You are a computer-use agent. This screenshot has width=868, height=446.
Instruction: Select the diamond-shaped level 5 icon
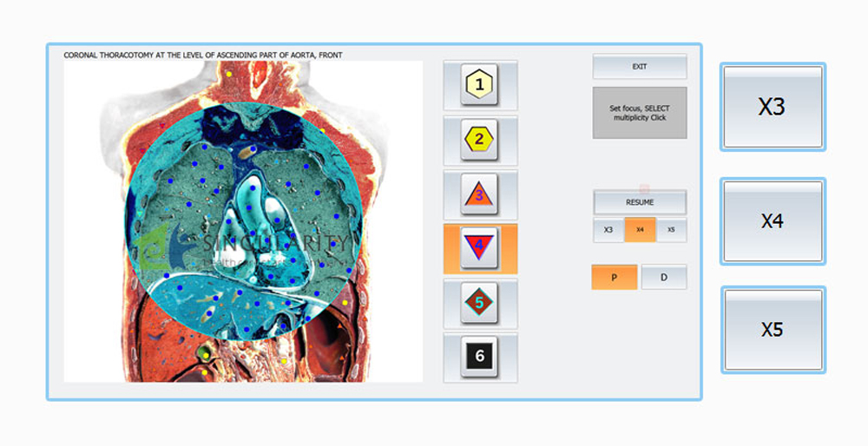point(480,302)
